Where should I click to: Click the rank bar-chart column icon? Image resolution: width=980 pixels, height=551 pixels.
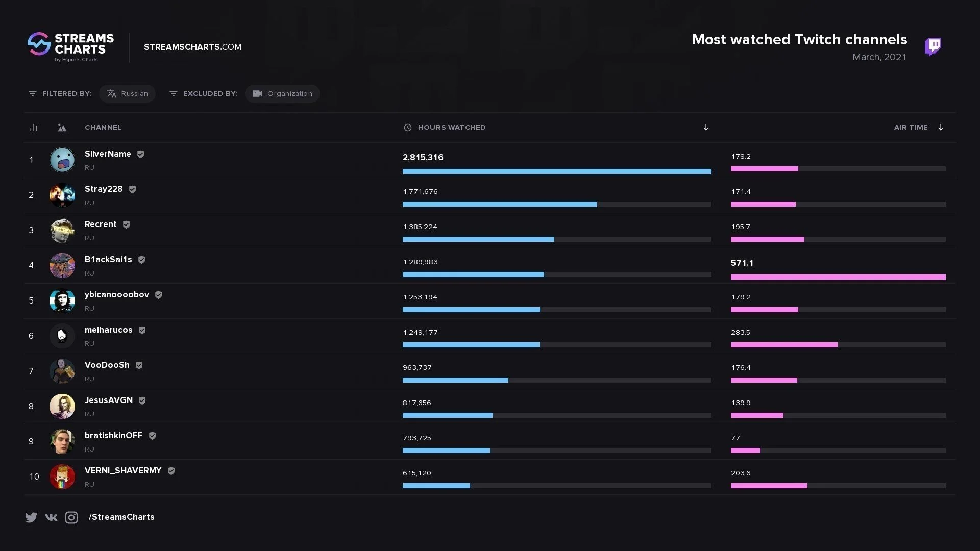34,128
